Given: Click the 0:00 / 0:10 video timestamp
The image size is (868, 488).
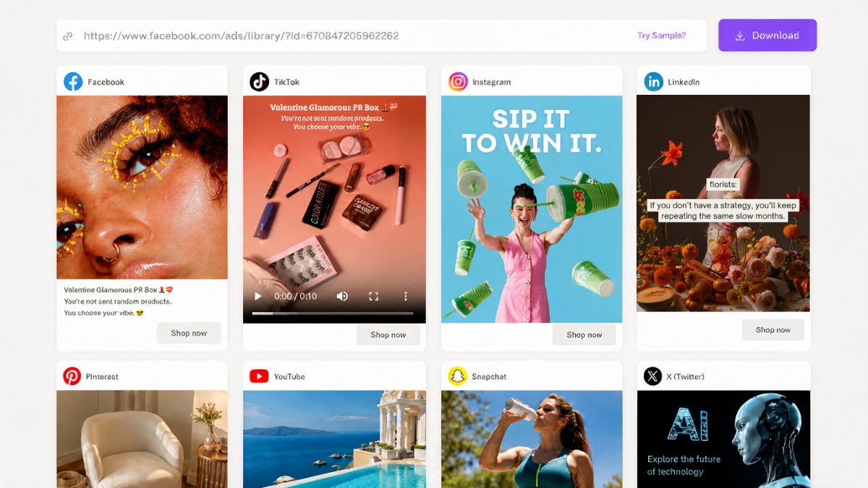Looking at the screenshot, I should 295,296.
